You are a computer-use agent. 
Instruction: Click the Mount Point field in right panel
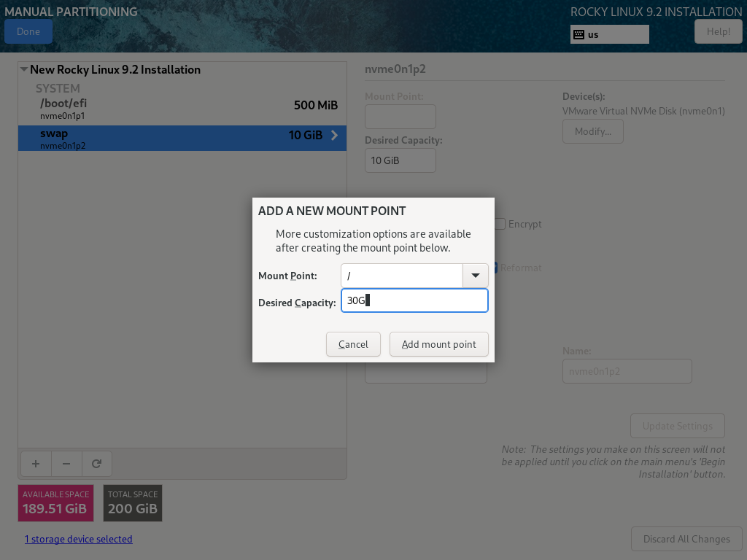coord(400,117)
